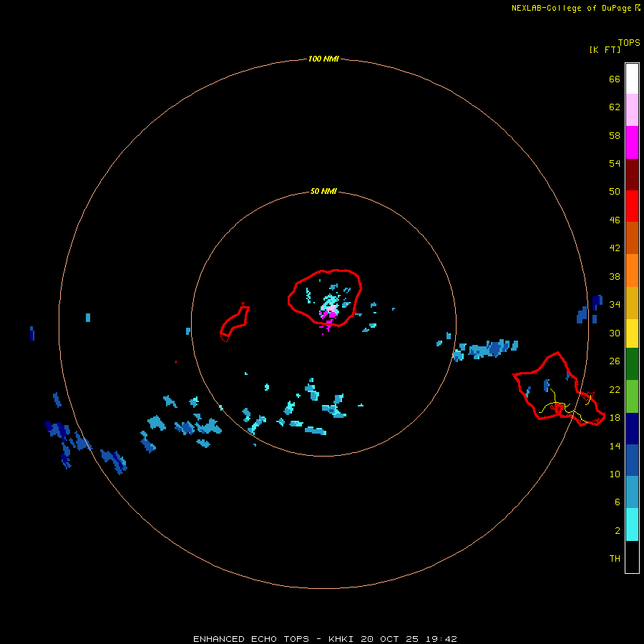Click the K FT units label

coord(605,49)
